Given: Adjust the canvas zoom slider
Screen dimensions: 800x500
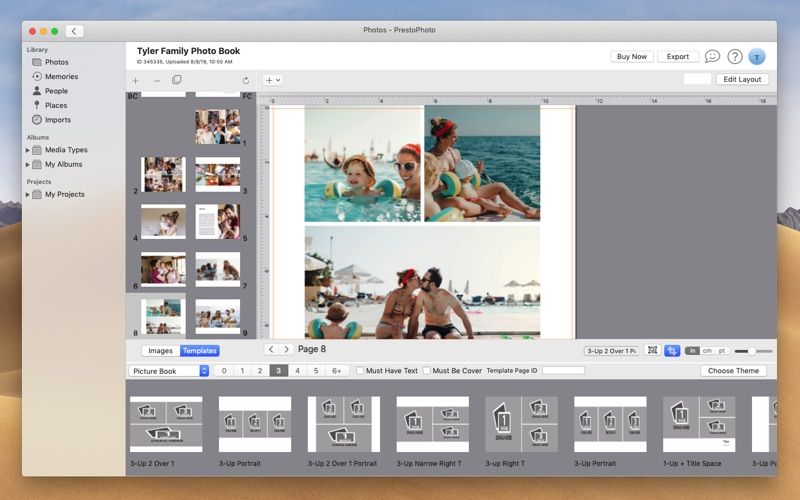Looking at the screenshot, I should click(753, 351).
